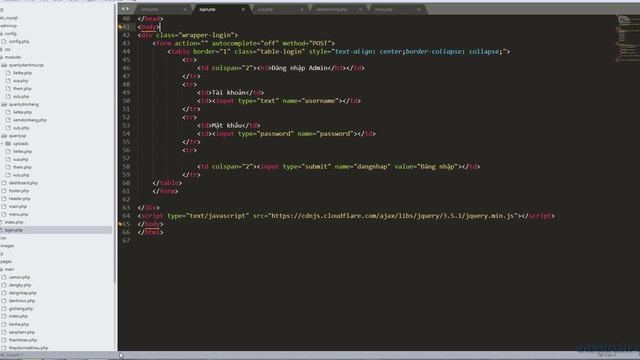Click bookmark marker on line 65 gutter
This screenshot has width=640, height=360.
click(120, 224)
